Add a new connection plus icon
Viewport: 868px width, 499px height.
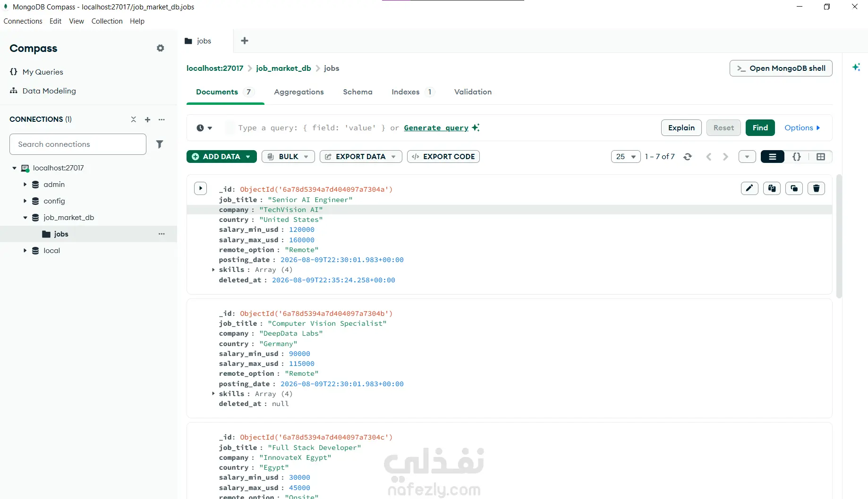click(x=147, y=119)
